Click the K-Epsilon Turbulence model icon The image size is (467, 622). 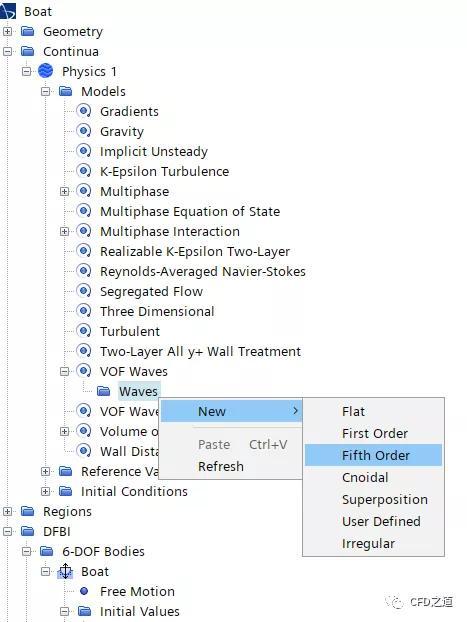point(84,171)
